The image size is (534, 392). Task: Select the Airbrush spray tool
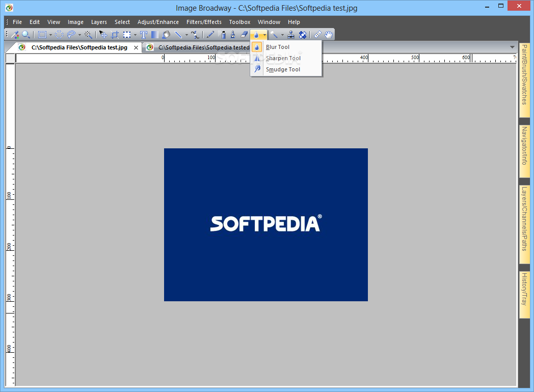click(x=222, y=34)
